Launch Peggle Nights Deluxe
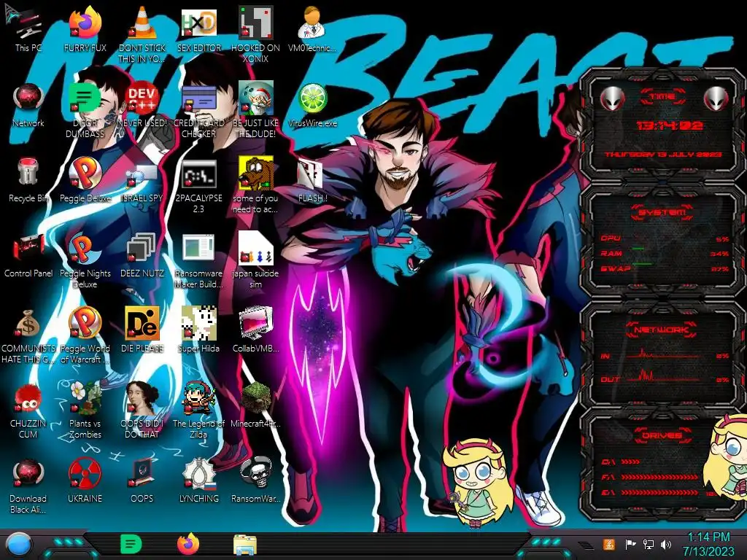This screenshot has height=560, width=747. pos(85,249)
